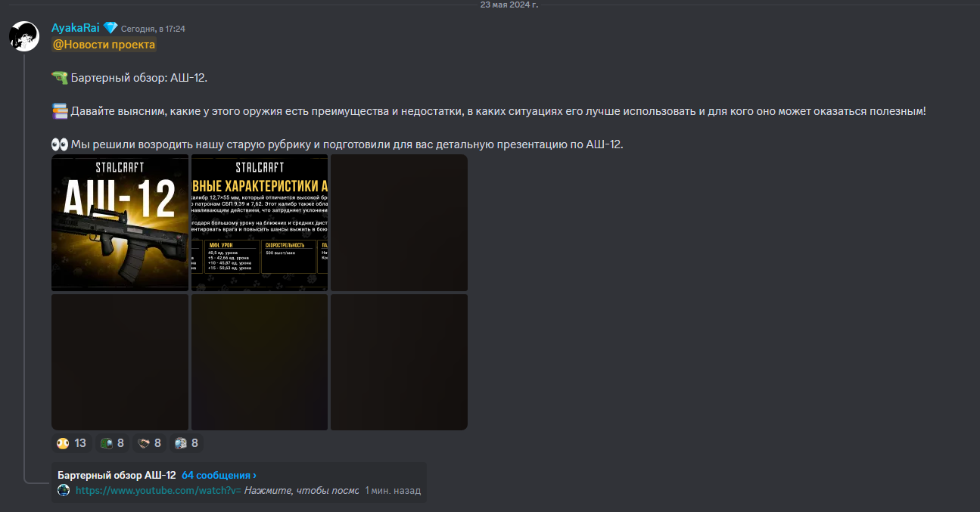
Task: Open bottom-middle dark attachment under the characteristics slide
Action: [260, 362]
